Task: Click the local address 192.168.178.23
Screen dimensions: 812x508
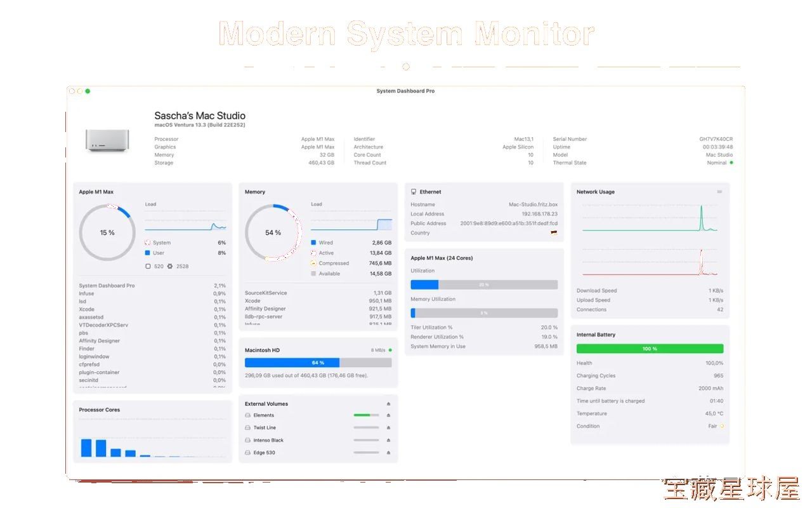Action: [540, 214]
